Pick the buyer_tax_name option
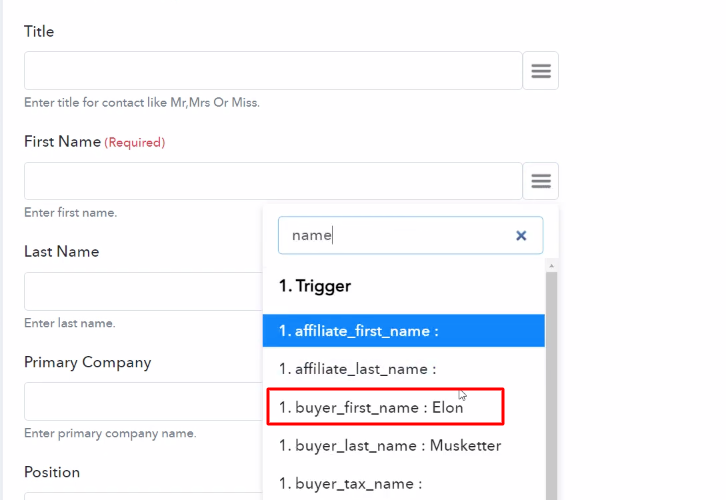Screen dimensions: 726x500 point(404,483)
